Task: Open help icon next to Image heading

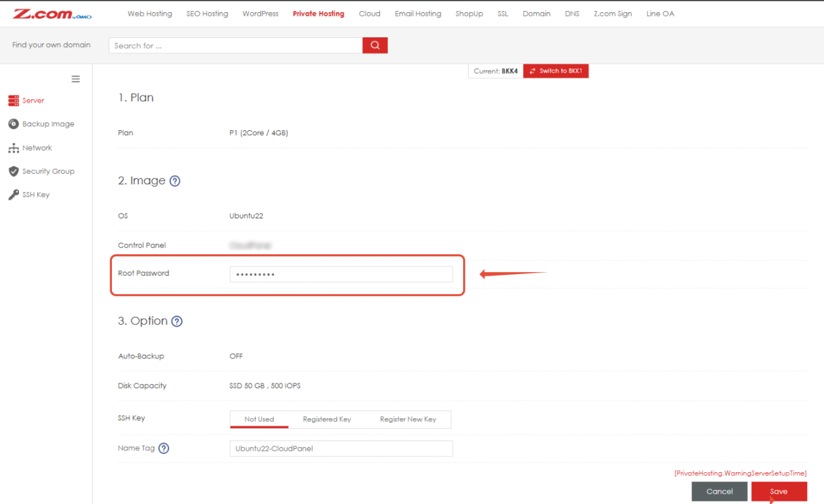Action: pyautogui.click(x=175, y=181)
